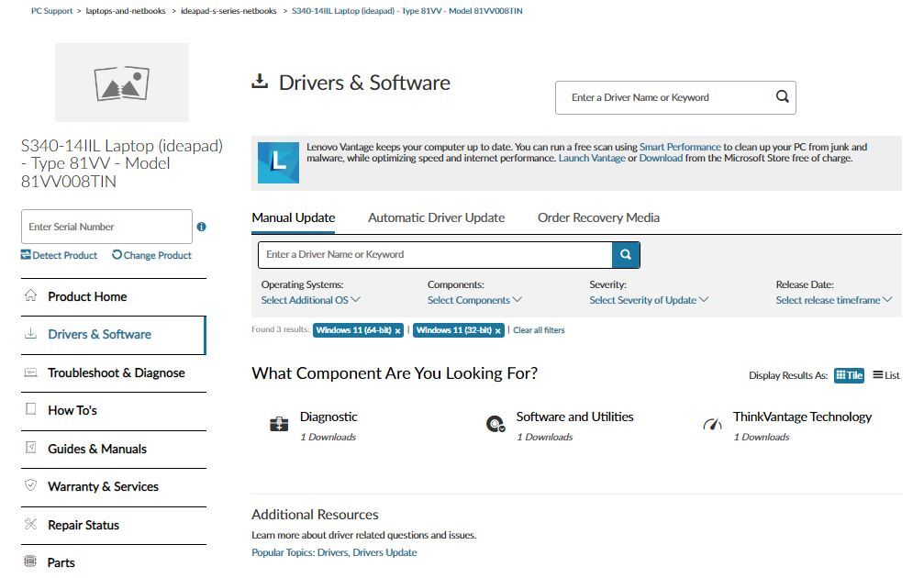This screenshot has width=924, height=578.
Task: Click the Guides & Manuals document icon
Action: [30, 448]
